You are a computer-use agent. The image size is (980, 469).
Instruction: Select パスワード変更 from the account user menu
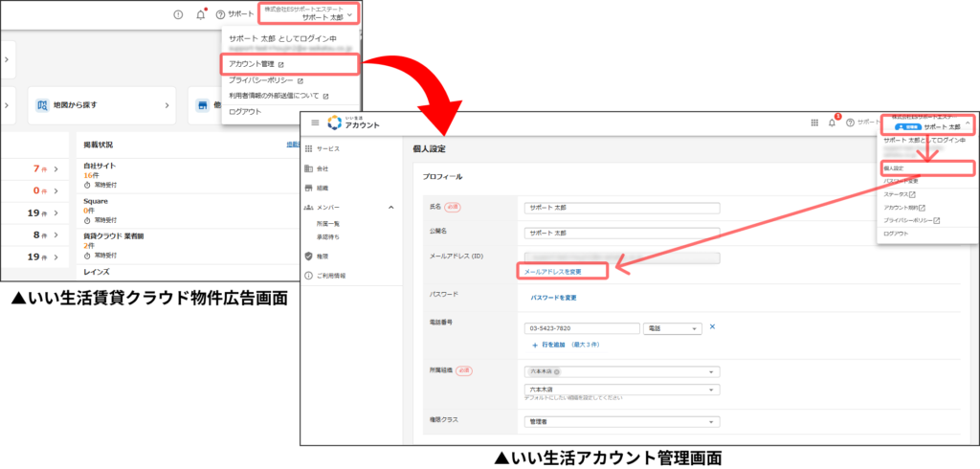tap(902, 181)
